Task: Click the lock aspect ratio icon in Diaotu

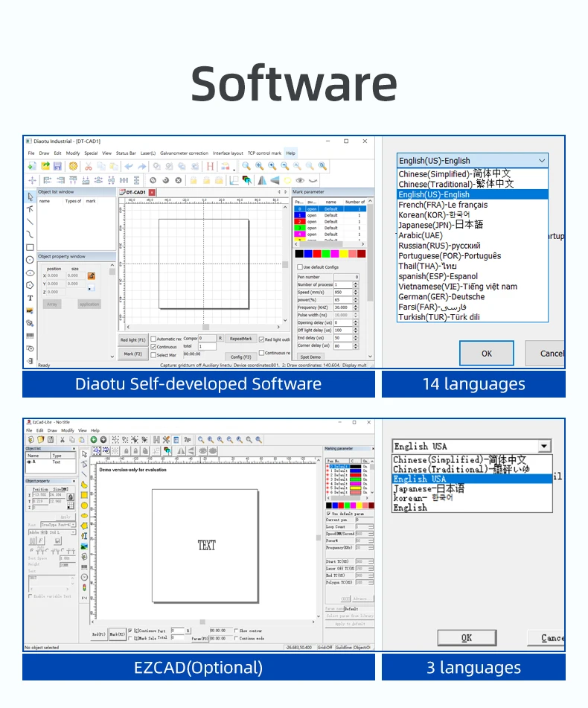Action: tap(91, 276)
